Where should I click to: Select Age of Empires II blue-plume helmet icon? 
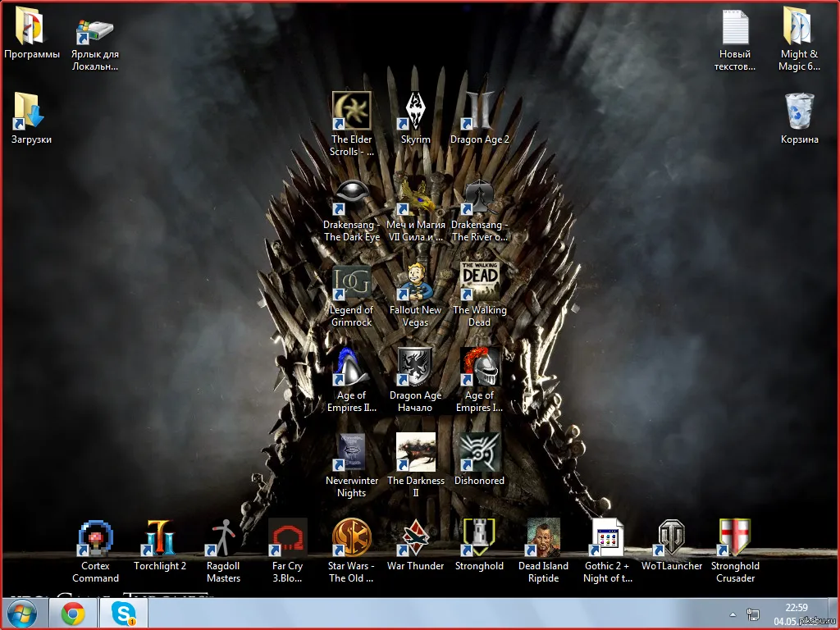pyautogui.click(x=351, y=367)
